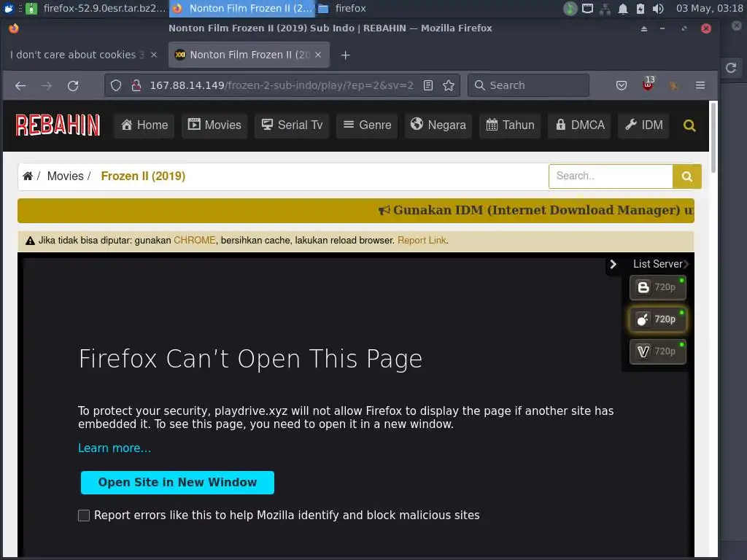This screenshot has width=747, height=560.
Task: Open the Firefox hamburger menu
Action: click(700, 85)
